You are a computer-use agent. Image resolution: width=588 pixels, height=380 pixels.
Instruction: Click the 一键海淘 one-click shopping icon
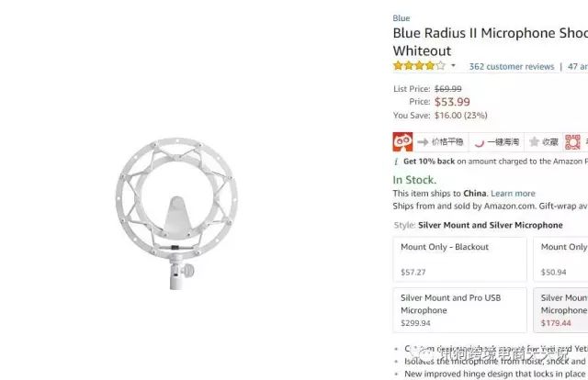(x=480, y=143)
